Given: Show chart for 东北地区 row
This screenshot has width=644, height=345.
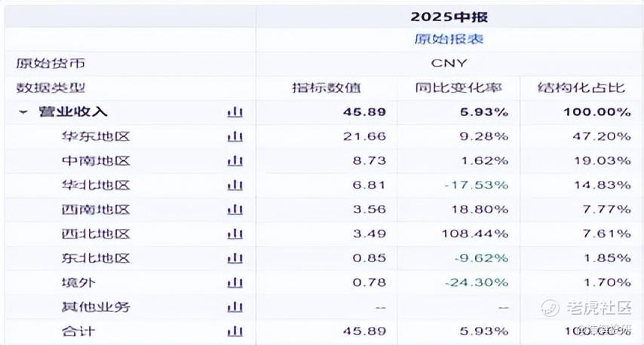Looking at the screenshot, I should [x=235, y=258].
